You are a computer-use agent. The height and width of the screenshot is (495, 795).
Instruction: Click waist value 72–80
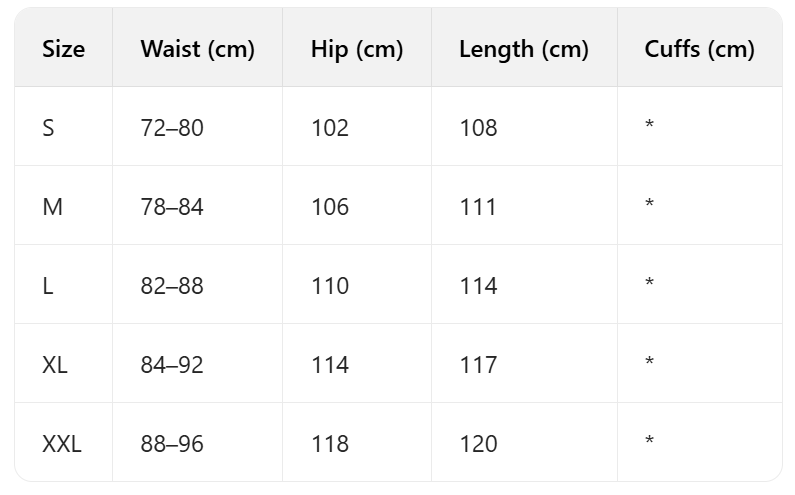click(172, 128)
